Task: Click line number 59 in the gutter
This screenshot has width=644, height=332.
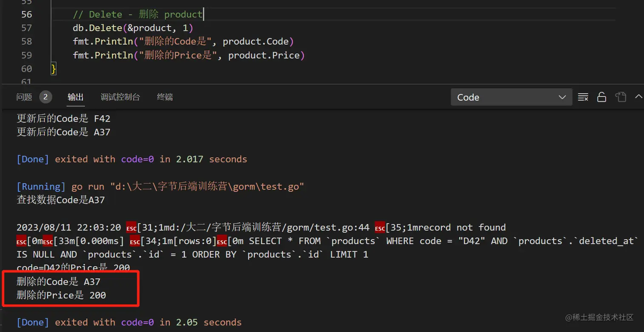Action: click(x=26, y=55)
